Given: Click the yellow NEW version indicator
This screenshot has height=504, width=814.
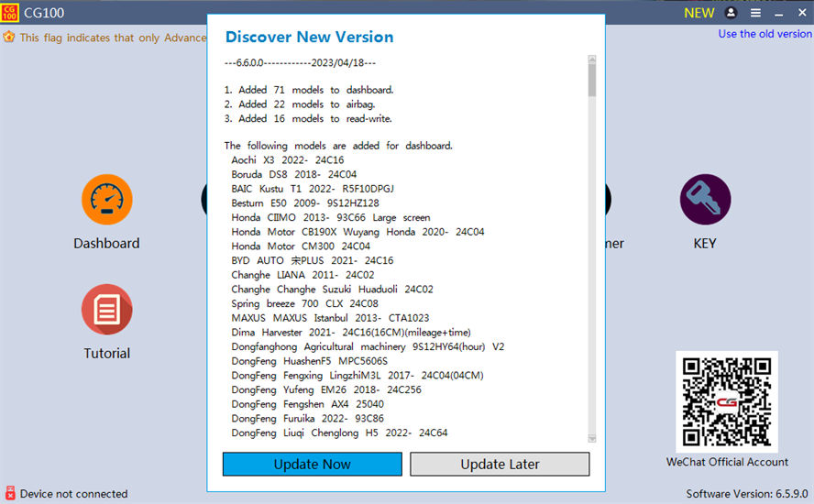Looking at the screenshot, I should pyautogui.click(x=699, y=13).
